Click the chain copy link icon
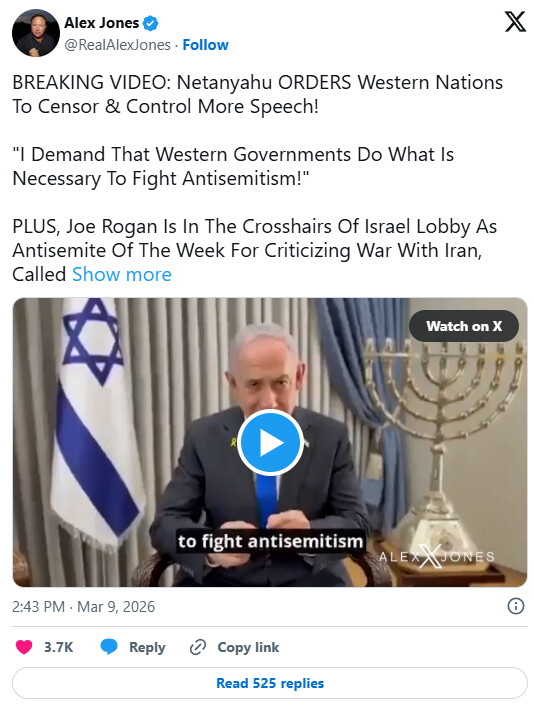This screenshot has width=534, height=706. click(x=198, y=647)
